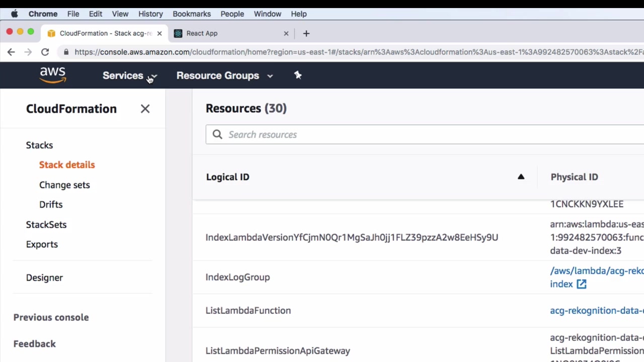
Task: Focus the browser address bar URL
Action: [359, 52]
